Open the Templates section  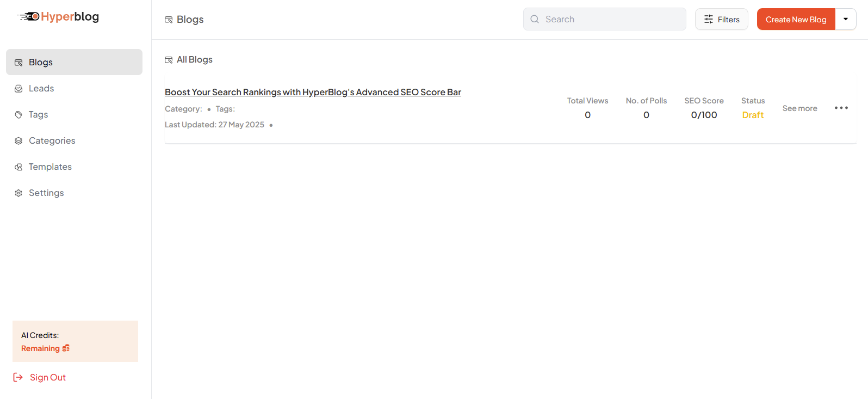pyautogui.click(x=74, y=167)
